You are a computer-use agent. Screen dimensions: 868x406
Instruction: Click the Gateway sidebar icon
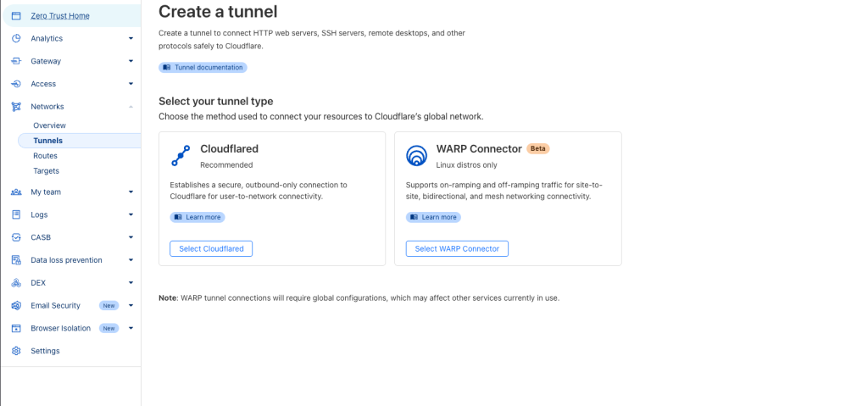click(16, 61)
